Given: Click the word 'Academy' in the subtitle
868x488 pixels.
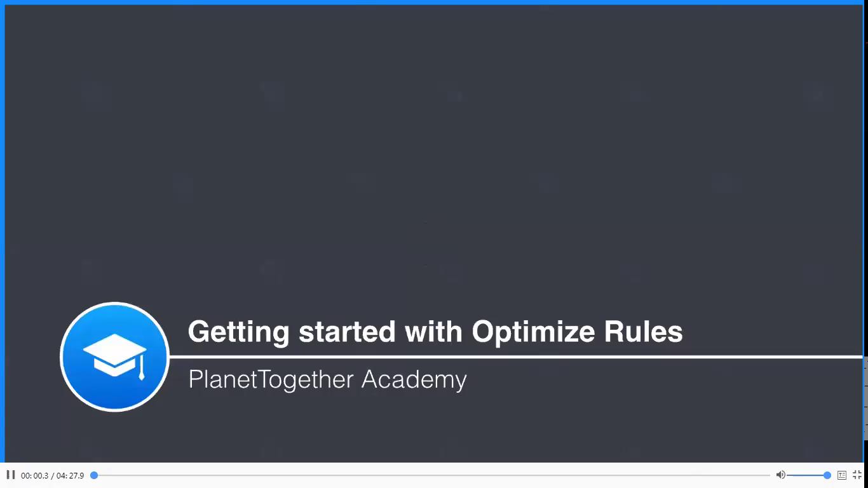Looking at the screenshot, I should (414, 380).
